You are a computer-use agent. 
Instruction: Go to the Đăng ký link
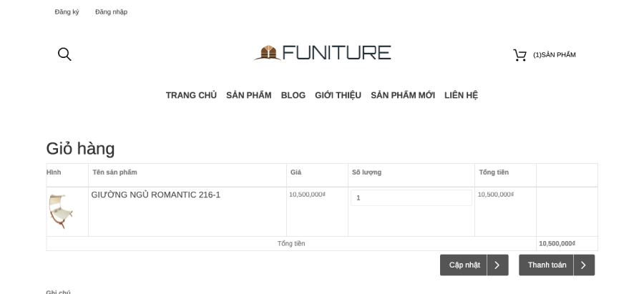pos(67,12)
